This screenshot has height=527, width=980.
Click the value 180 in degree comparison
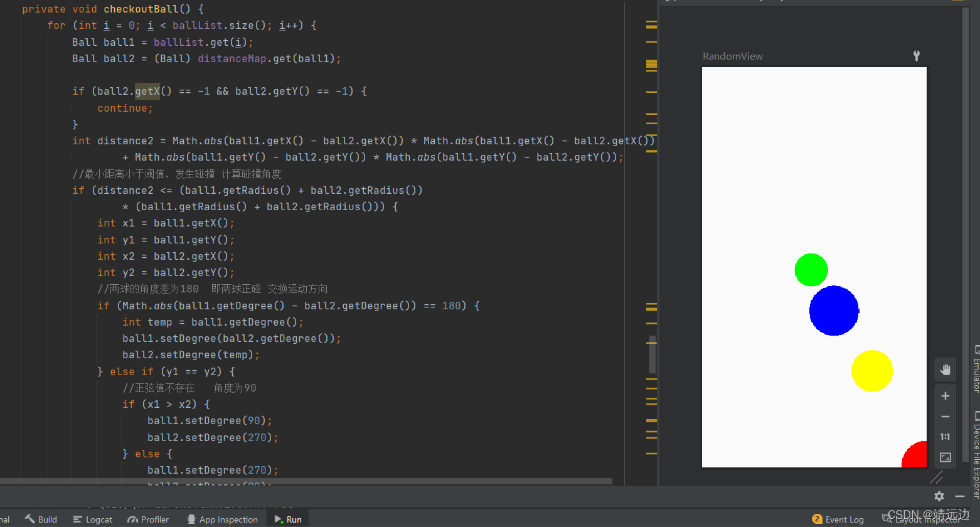pos(451,306)
